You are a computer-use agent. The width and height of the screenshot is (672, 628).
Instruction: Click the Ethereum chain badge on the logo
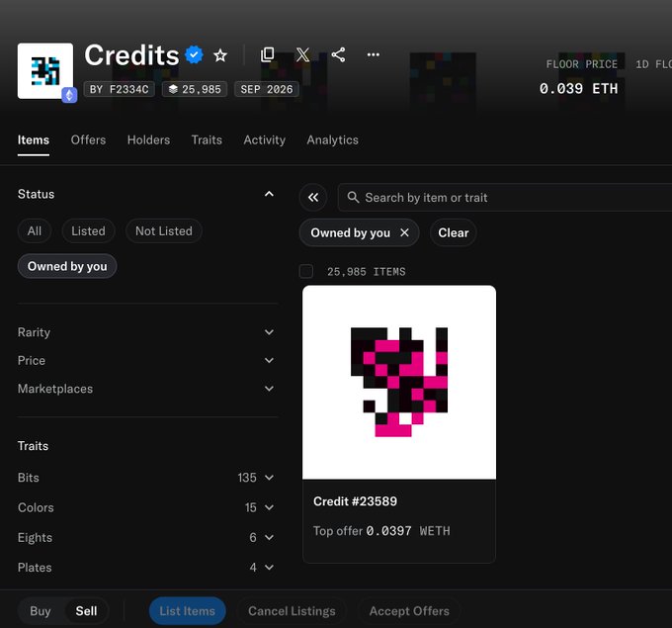(x=69, y=95)
